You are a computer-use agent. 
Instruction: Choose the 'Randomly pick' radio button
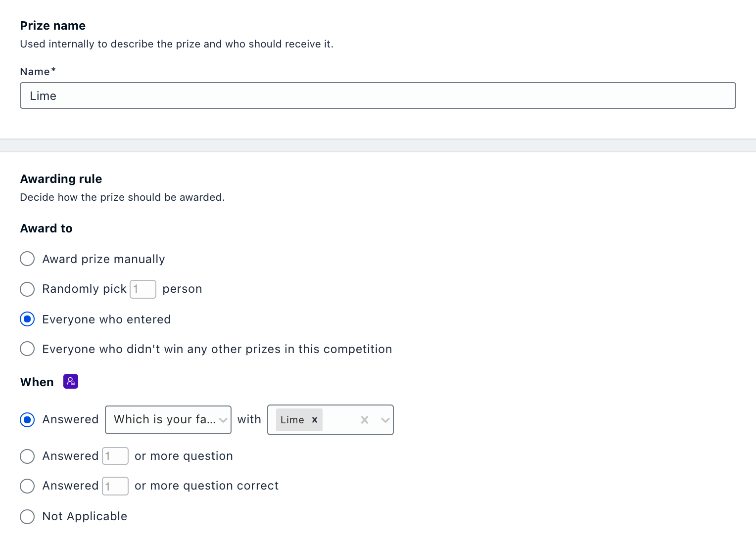click(27, 289)
